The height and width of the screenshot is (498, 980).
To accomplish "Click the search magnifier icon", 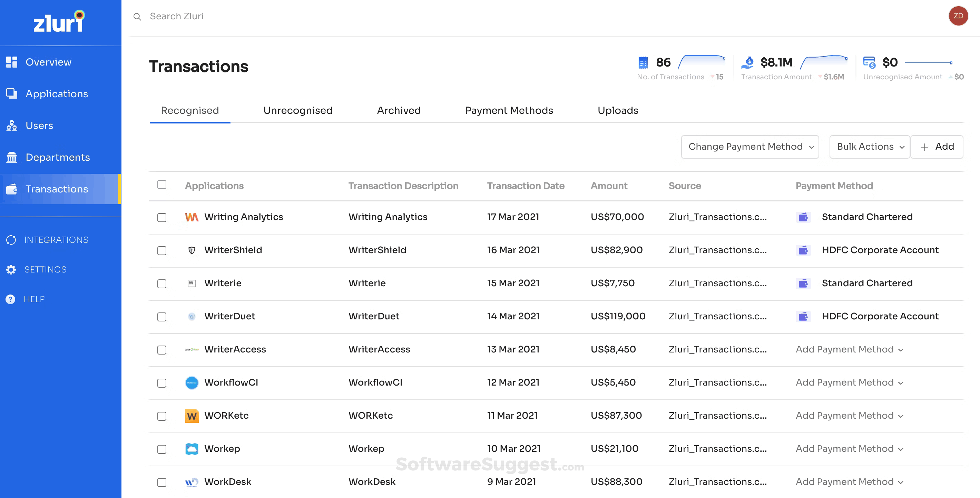I will [137, 16].
